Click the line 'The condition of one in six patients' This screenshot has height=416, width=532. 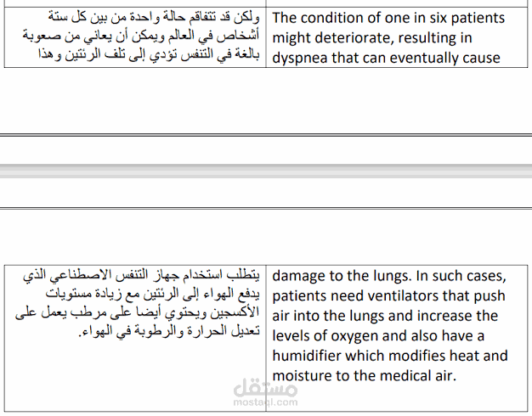[x=388, y=18]
